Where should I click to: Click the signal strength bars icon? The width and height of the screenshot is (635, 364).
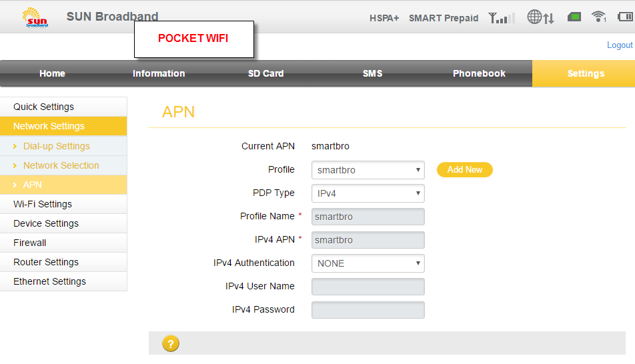click(x=502, y=18)
